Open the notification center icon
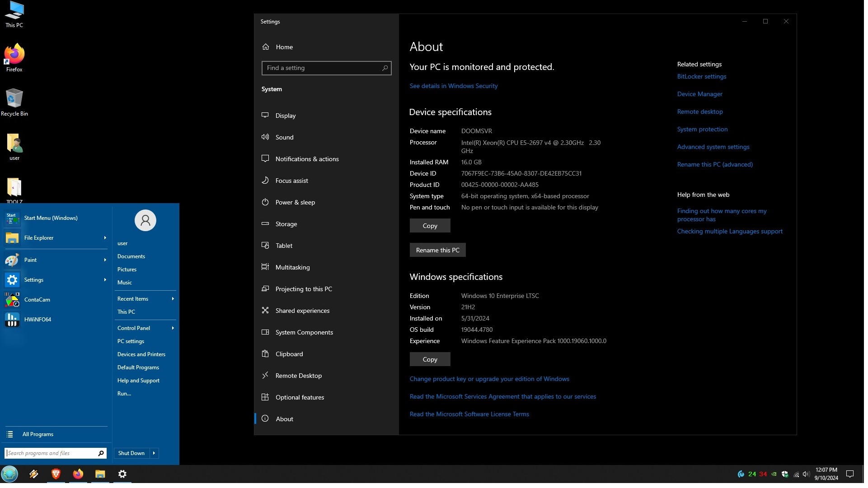Screen dimensions: 868x488 tap(850, 474)
